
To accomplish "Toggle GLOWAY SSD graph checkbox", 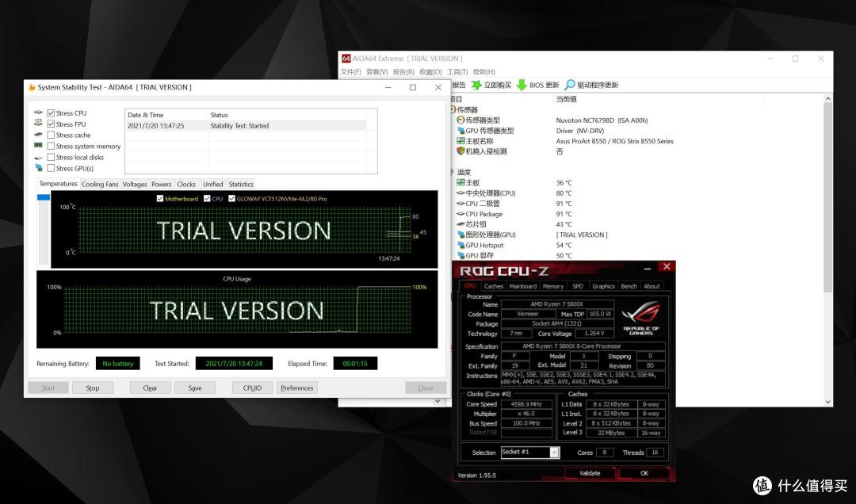I will (231, 199).
